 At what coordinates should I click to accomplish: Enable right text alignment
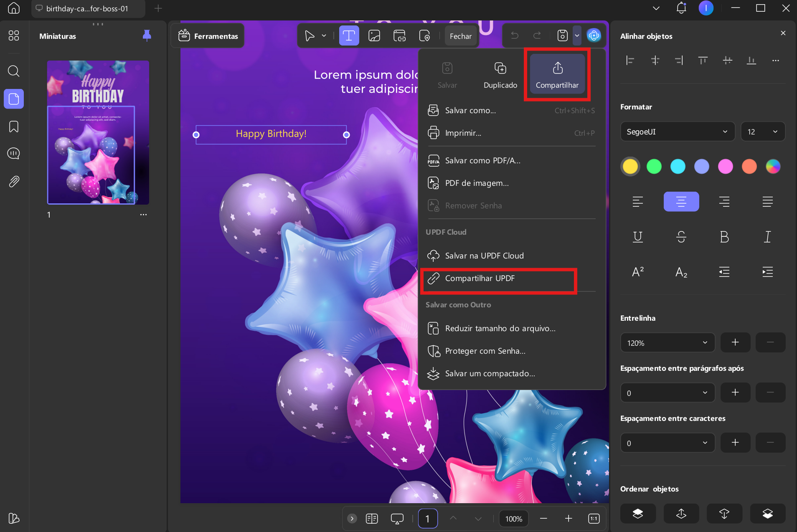724,202
